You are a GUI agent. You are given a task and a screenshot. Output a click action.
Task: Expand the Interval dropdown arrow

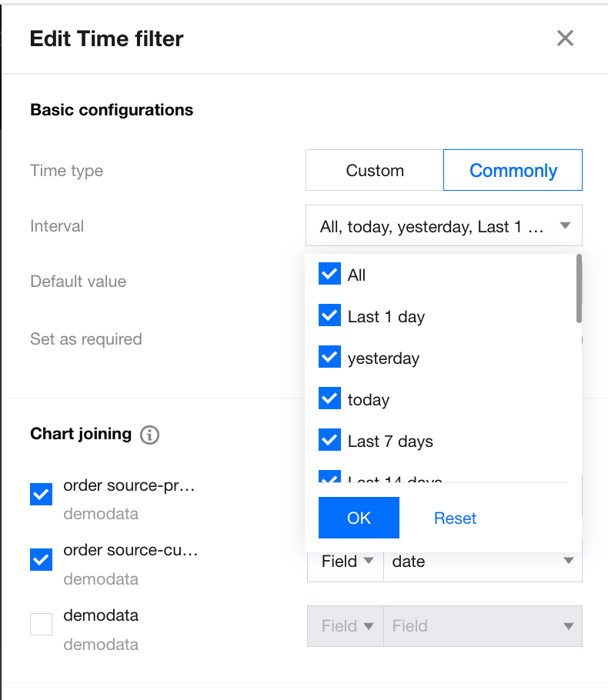coord(565,225)
